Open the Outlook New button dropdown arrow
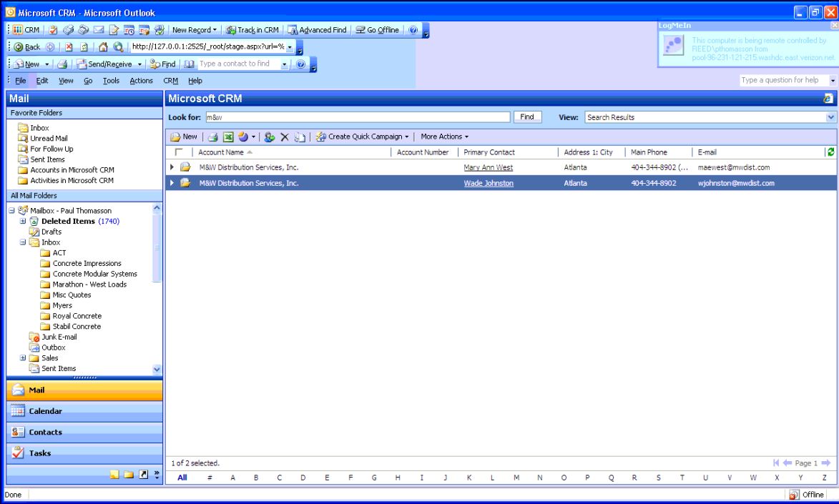 coord(47,64)
